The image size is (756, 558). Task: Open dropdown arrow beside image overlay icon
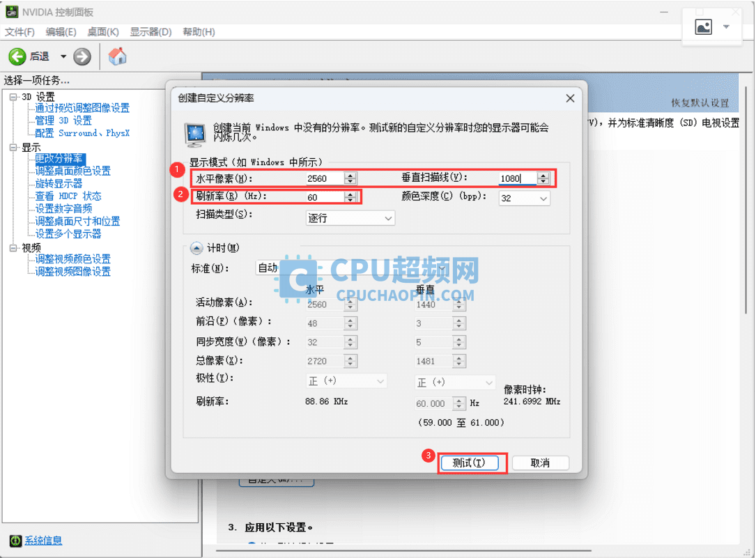tap(726, 27)
